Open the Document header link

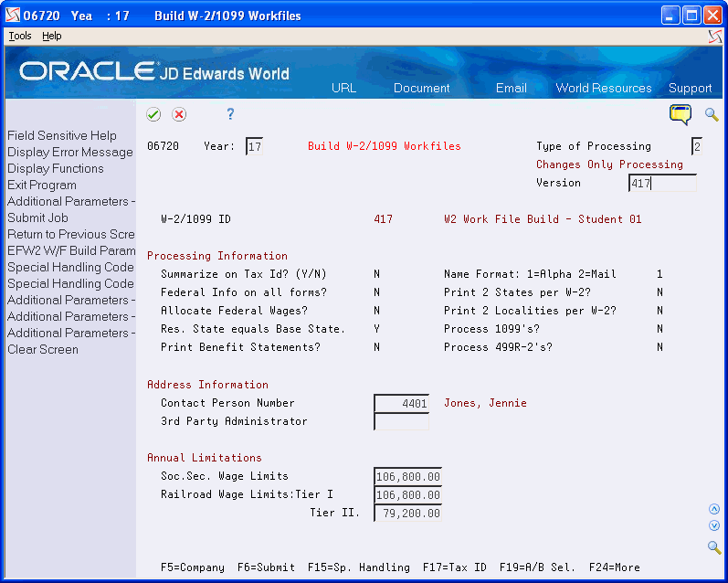click(422, 88)
